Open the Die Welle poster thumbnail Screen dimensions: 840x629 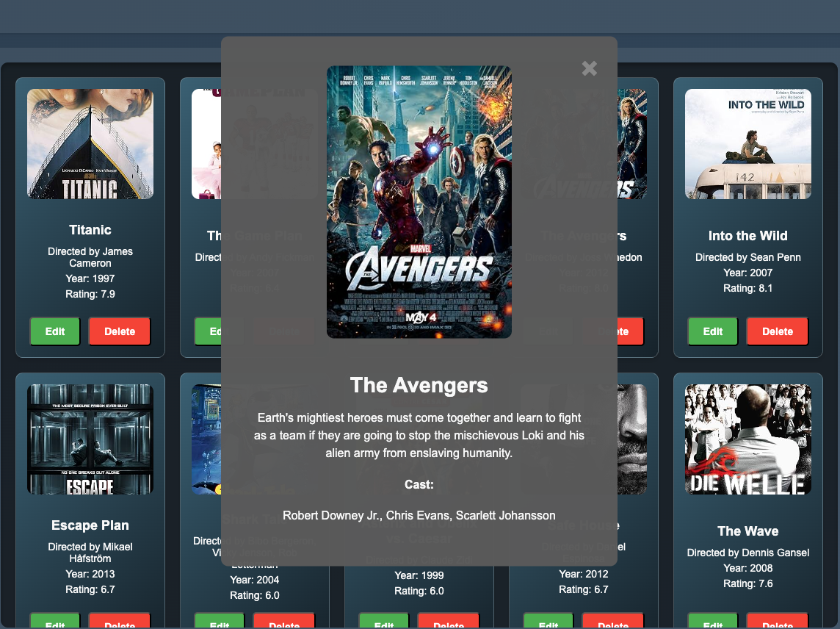pos(748,439)
